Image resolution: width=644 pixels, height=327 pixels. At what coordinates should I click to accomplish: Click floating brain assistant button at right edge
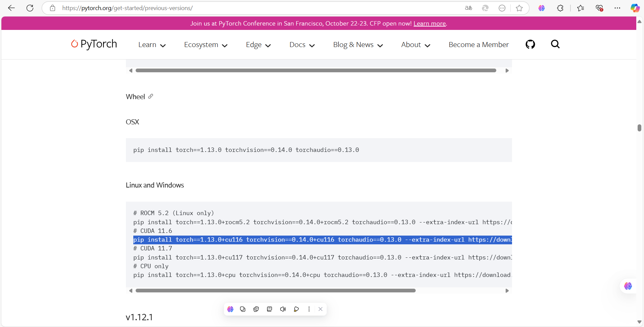coord(628,286)
